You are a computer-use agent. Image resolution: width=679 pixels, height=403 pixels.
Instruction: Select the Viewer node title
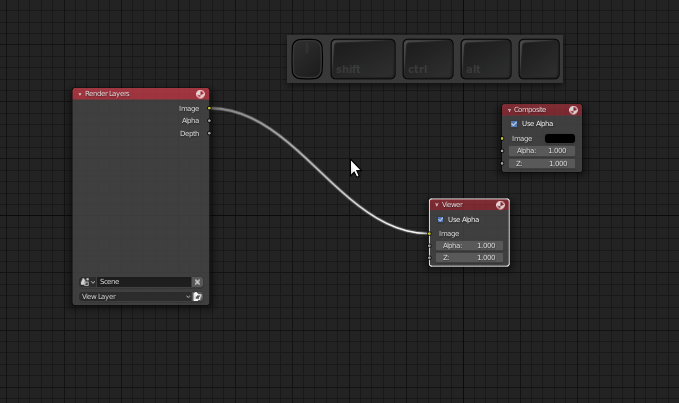(x=452, y=205)
